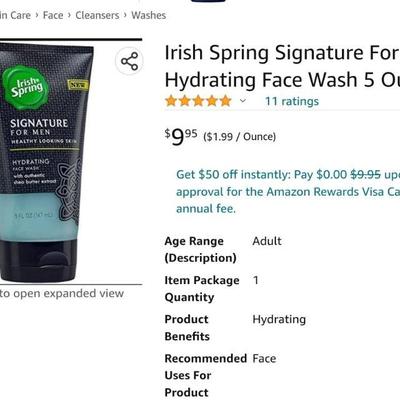The image size is (400, 400).
Task: Click the Recommended Uses For Product label
Action: (x=206, y=375)
